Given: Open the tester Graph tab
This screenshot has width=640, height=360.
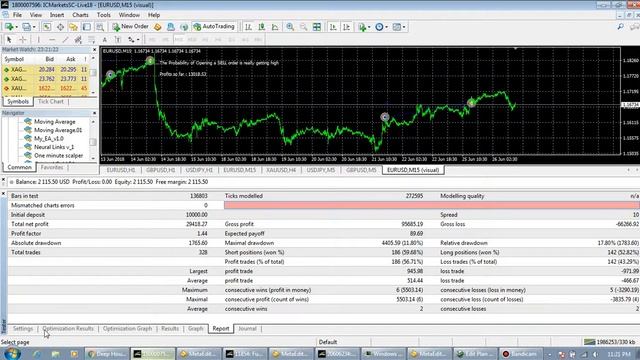Looking at the screenshot, I should tap(196, 329).
